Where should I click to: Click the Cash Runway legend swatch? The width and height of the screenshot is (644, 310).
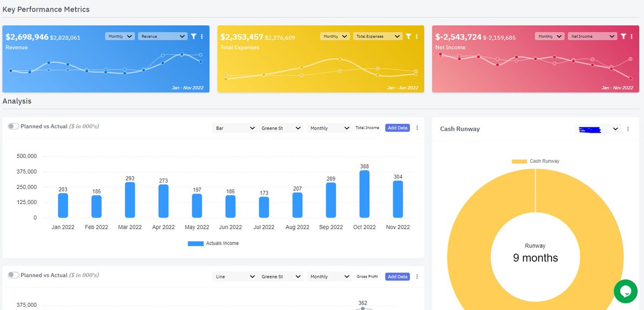519,161
